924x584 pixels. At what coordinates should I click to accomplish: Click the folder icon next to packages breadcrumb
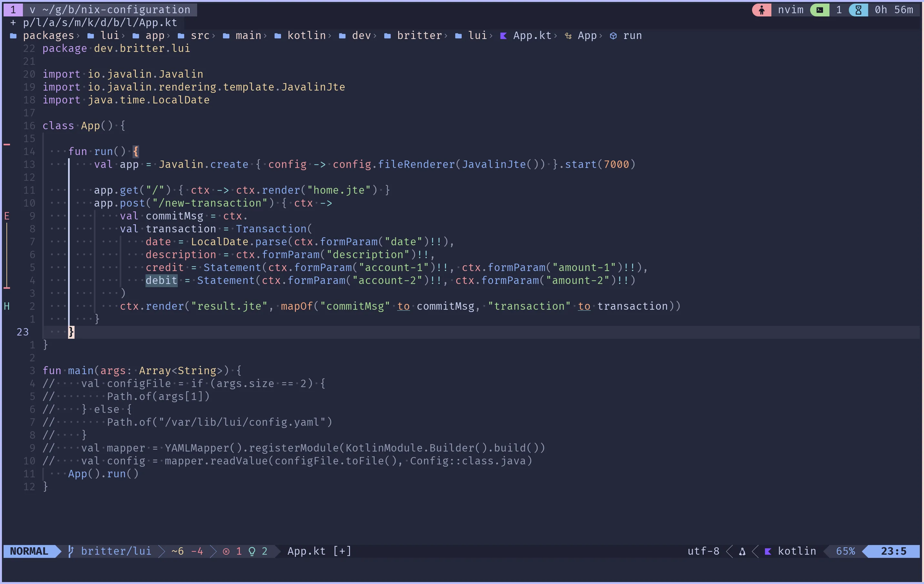pyautogui.click(x=14, y=35)
